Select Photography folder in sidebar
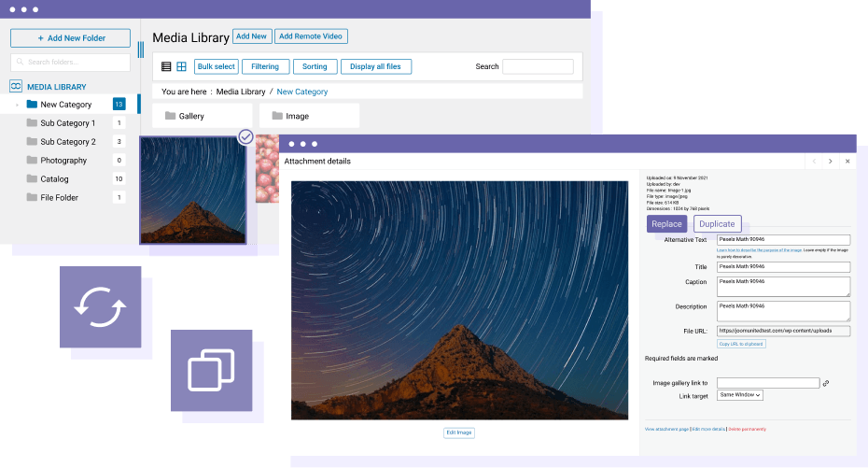This screenshot has height=468, width=868. click(63, 161)
